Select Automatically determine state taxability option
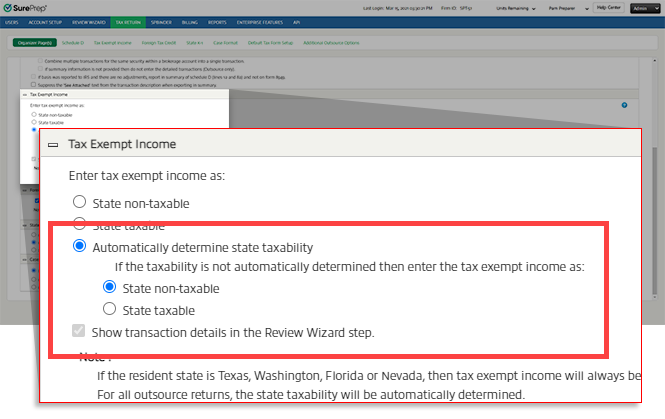Image resolution: width=665 pixels, height=419 pixels. pyautogui.click(x=79, y=246)
